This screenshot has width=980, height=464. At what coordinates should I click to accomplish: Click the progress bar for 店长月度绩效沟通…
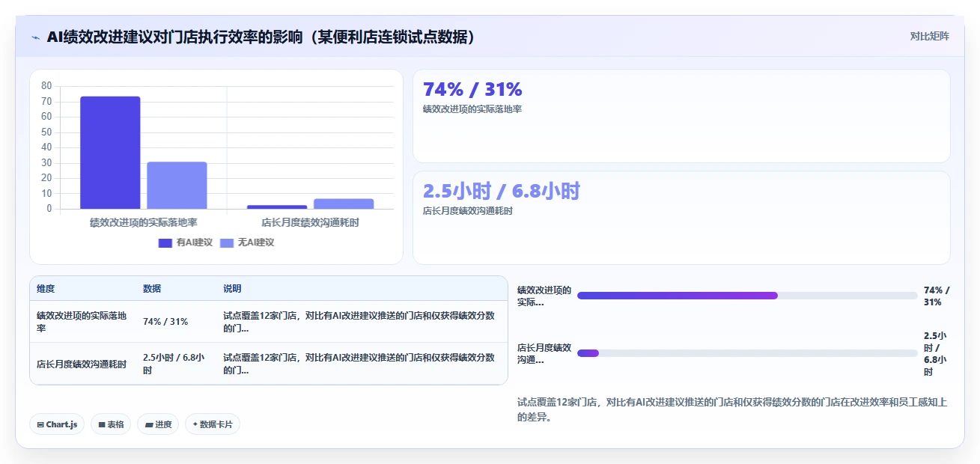[x=747, y=353]
